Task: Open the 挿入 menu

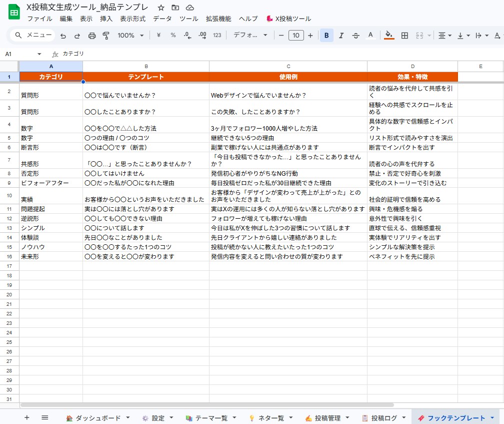Action: [106, 19]
